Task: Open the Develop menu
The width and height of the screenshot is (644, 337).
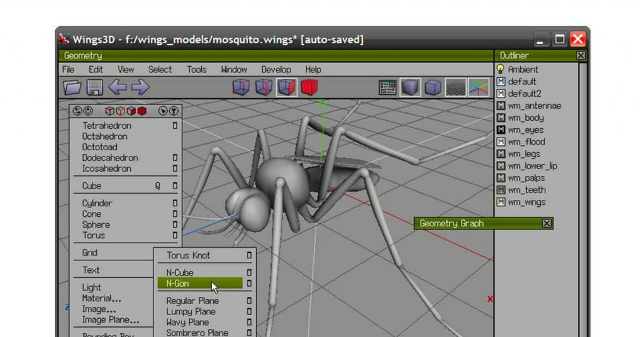Action: (276, 69)
